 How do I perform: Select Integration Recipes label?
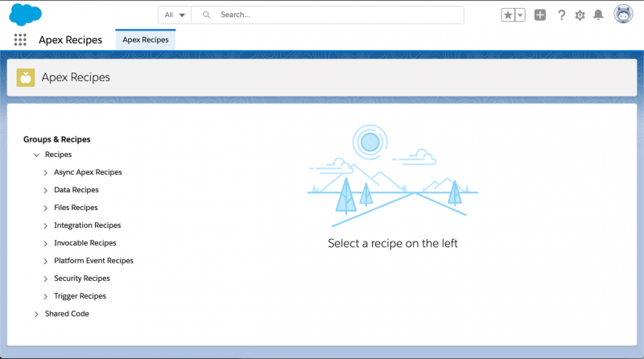[x=88, y=225]
